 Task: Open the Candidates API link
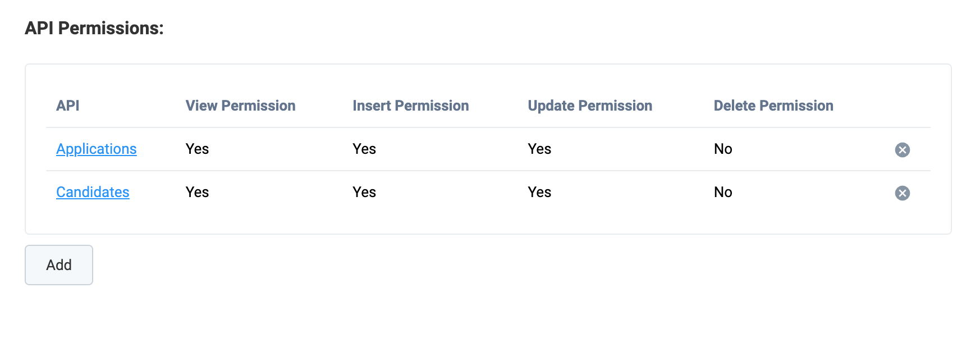click(x=93, y=192)
